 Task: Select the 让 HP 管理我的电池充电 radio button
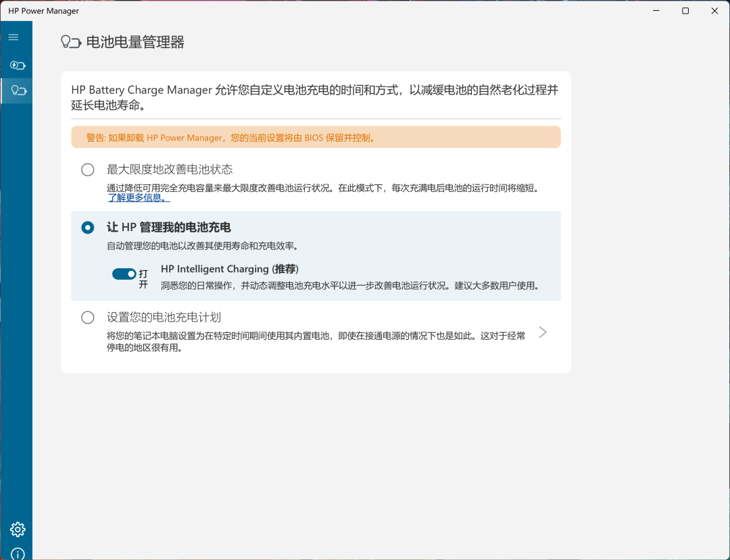tap(87, 228)
